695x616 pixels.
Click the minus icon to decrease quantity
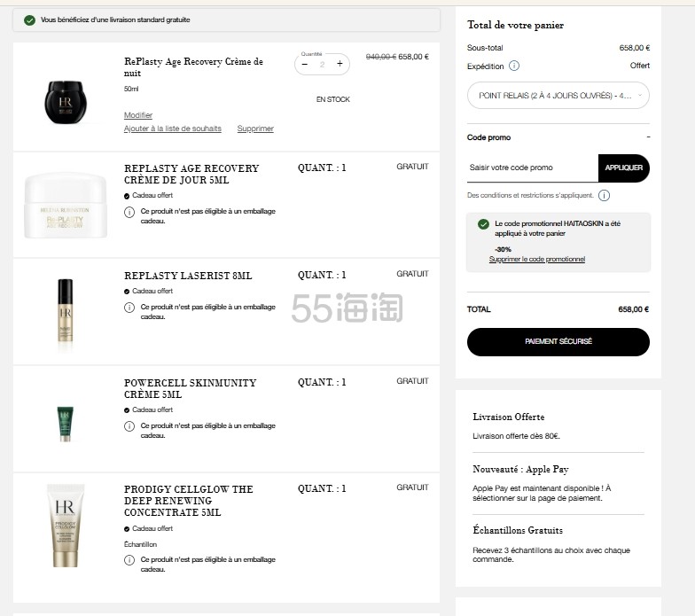305,64
